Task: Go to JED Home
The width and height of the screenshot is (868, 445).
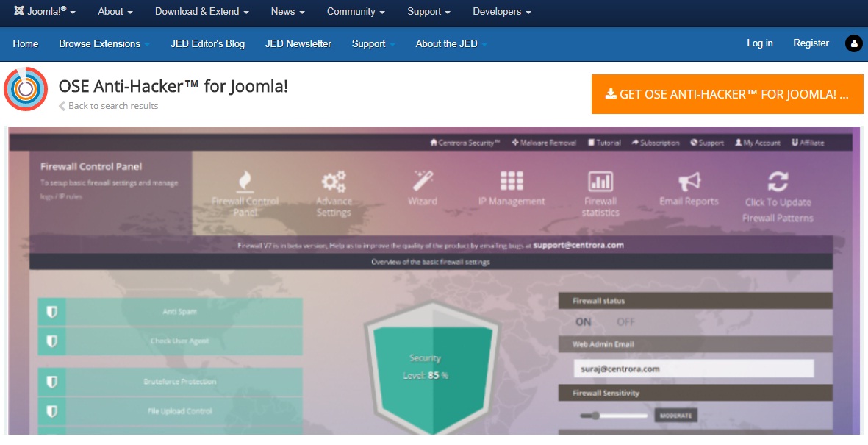Action: (x=26, y=44)
